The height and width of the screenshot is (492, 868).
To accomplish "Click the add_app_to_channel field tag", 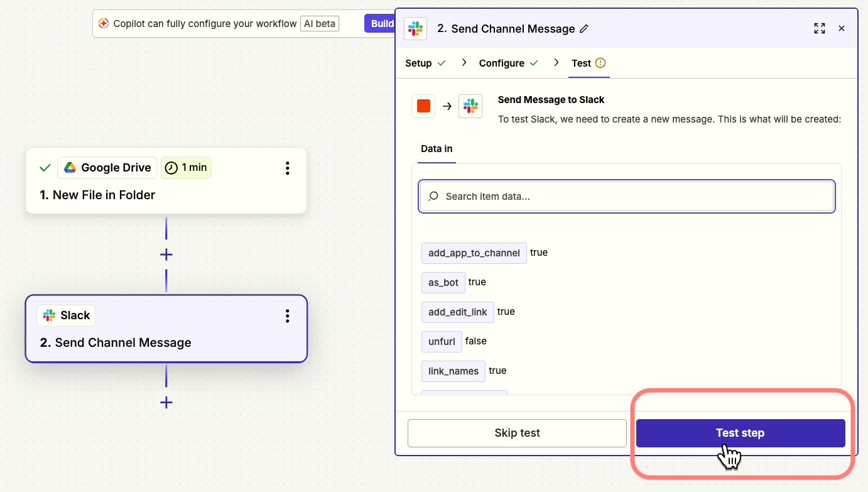I will pos(474,253).
